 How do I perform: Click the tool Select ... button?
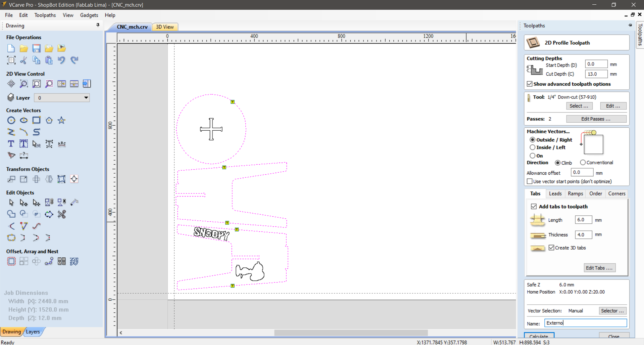point(579,106)
